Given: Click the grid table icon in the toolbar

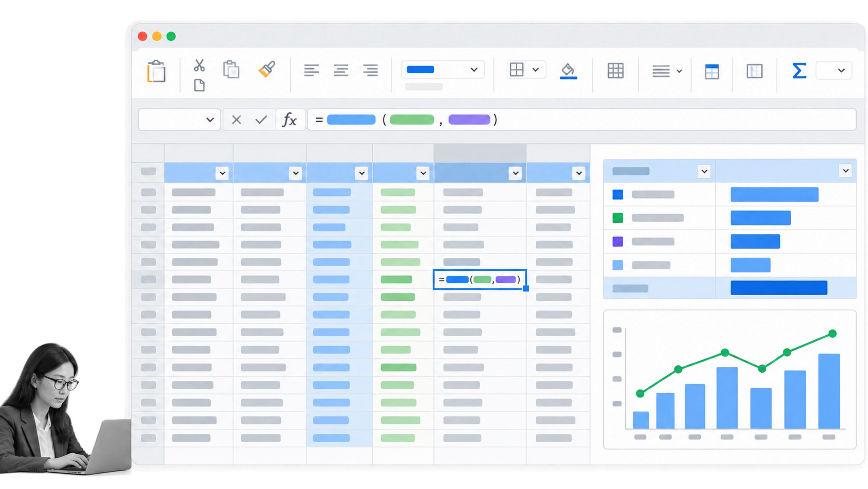Looking at the screenshot, I should click(616, 71).
